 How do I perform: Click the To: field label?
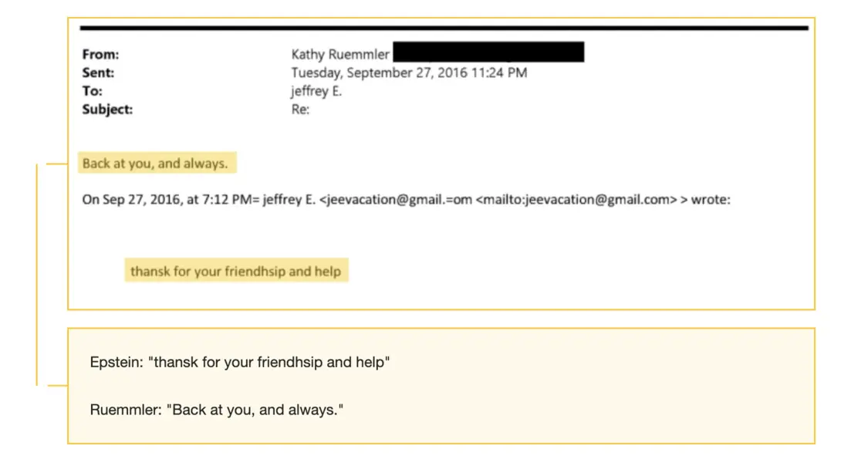(x=92, y=91)
